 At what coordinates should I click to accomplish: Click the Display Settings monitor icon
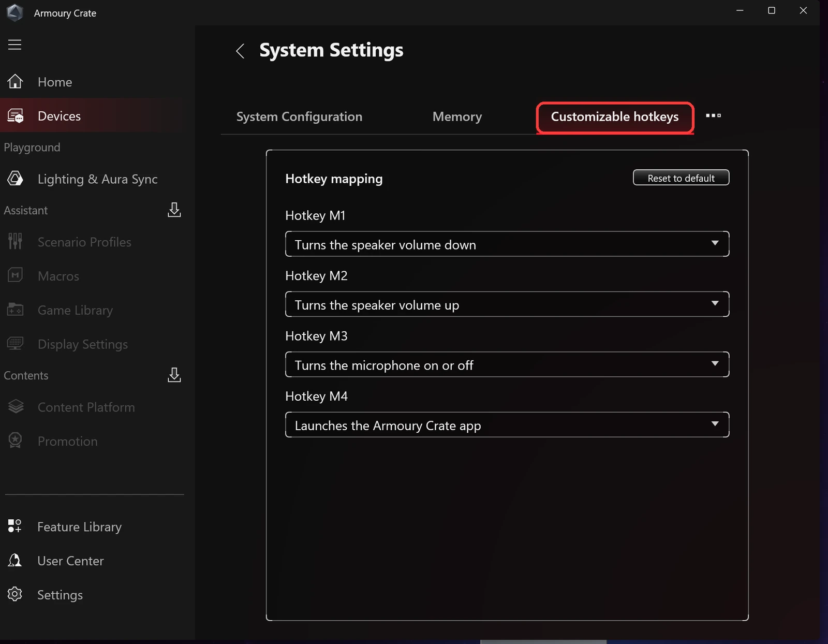tap(15, 344)
